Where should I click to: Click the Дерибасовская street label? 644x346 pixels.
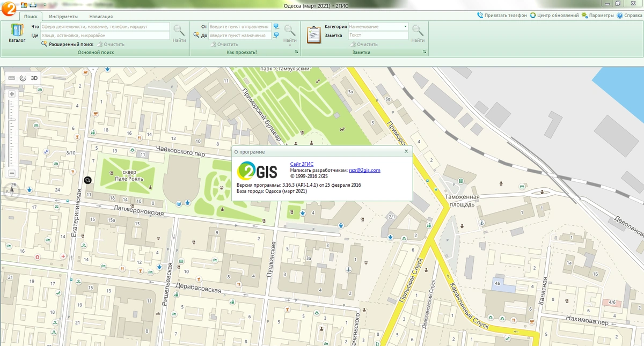[x=198, y=289]
